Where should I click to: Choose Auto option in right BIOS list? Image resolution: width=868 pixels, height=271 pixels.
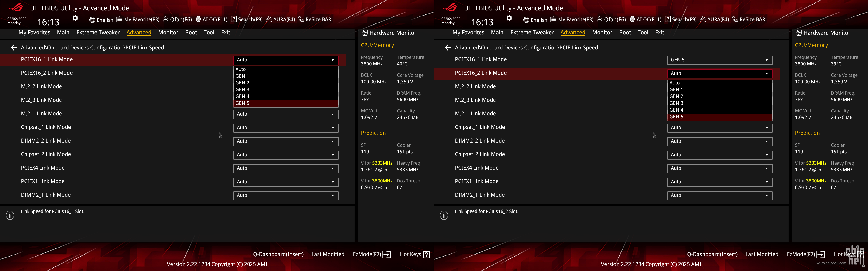click(720, 83)
